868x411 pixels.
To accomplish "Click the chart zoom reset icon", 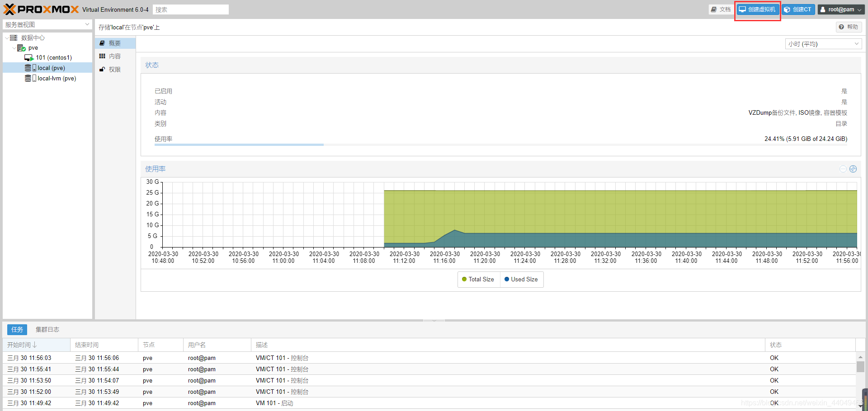I will coord(853,169).
